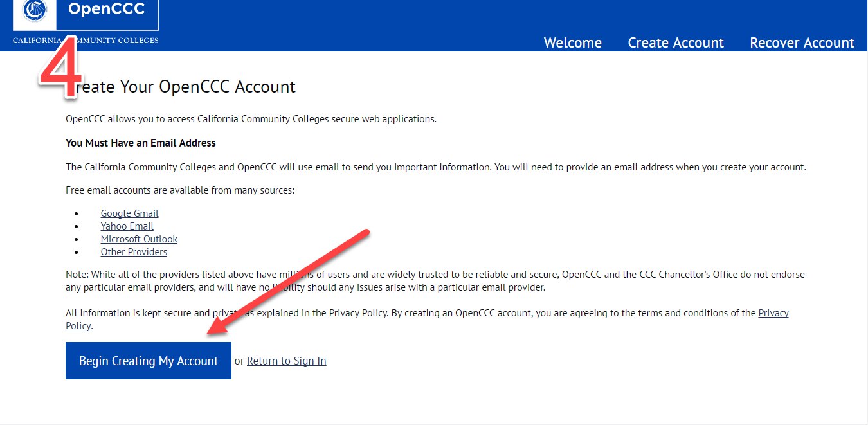
Task: Click the Create Your OpenCCC Account heading
Action: click(x=186, y=87)
